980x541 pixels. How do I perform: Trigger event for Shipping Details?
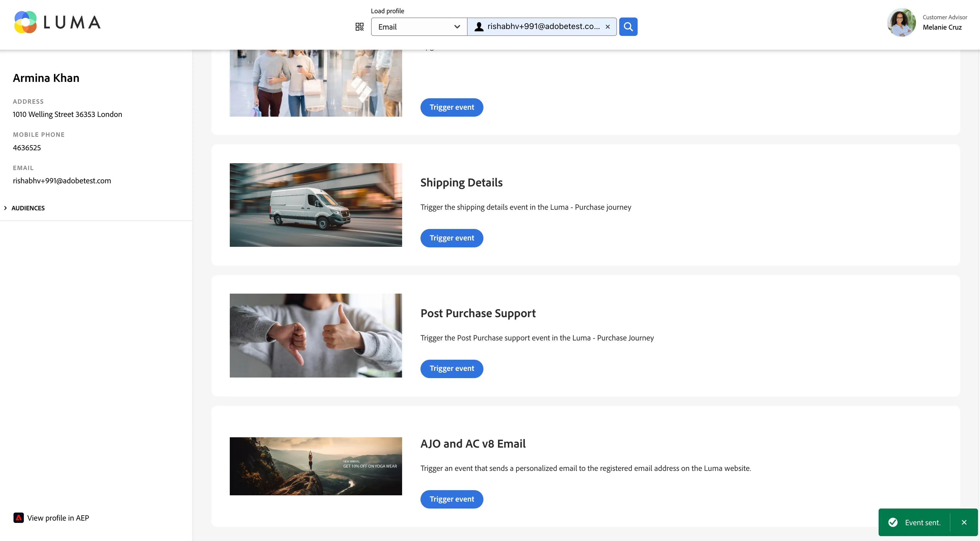click(x=452, y=238)
